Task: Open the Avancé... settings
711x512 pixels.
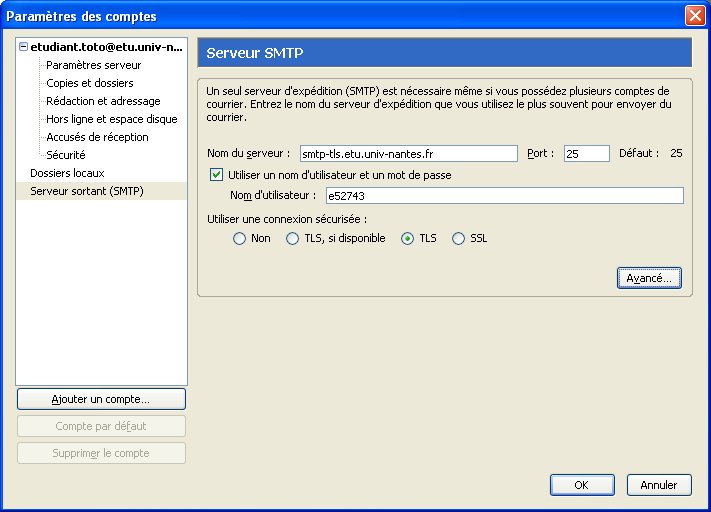Action: (649, 278)
